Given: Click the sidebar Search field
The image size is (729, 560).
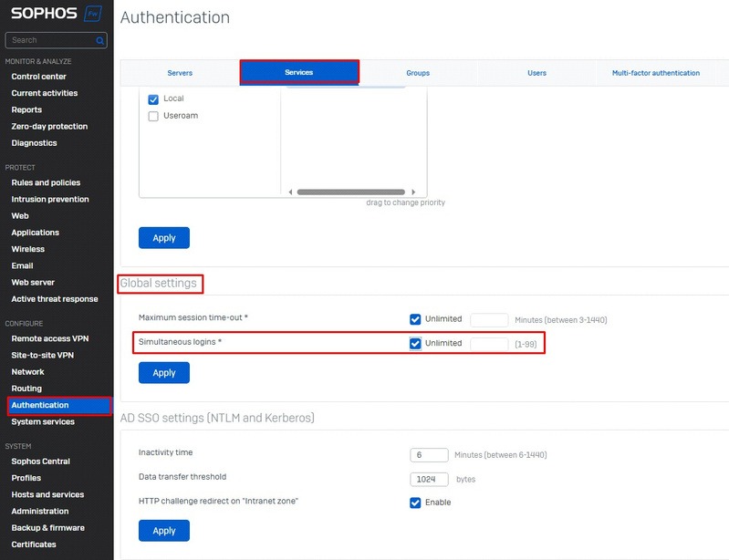Looking at the screenshot, I should (x=56, y=40).
